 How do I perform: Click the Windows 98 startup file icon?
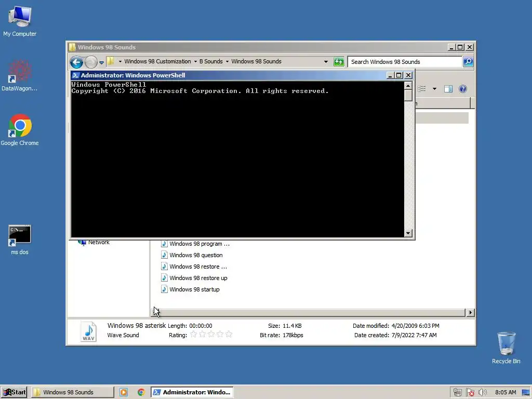[164, 289]
